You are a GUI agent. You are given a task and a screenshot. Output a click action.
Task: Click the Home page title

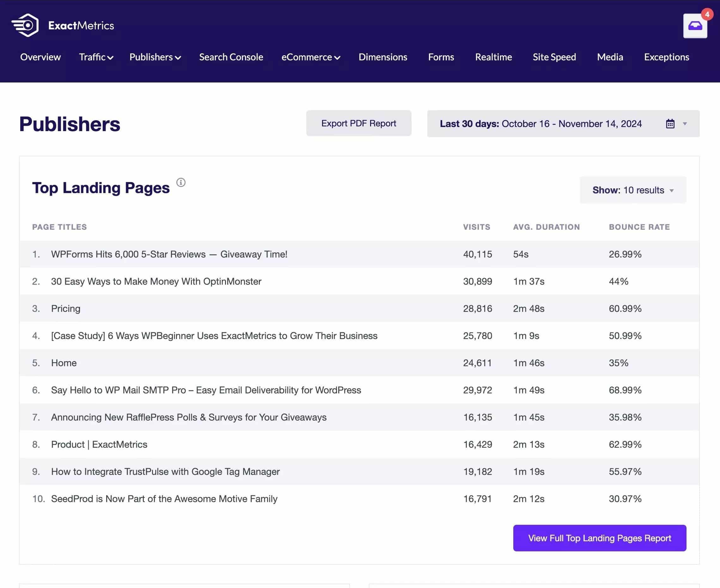(x=64, y=363)
